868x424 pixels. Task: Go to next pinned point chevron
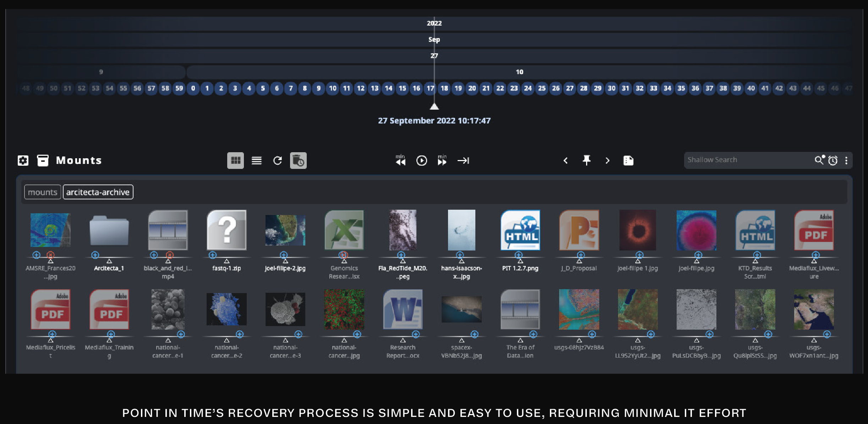point(607,161)
